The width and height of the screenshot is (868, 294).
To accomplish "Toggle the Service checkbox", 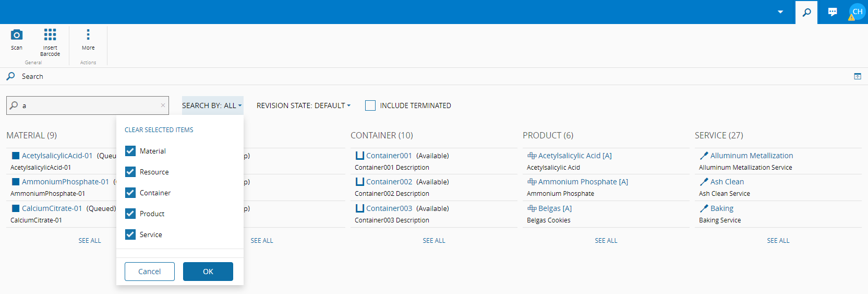I will 130,234.
